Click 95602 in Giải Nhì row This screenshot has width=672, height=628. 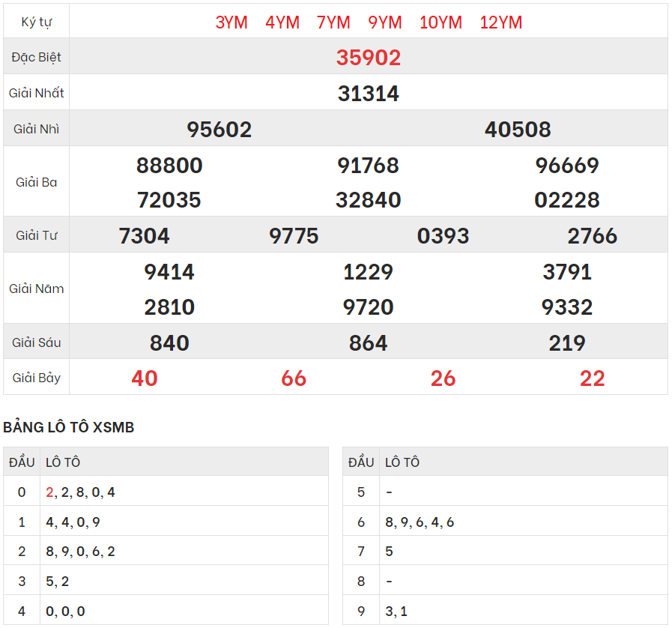(x=219, y=130)
